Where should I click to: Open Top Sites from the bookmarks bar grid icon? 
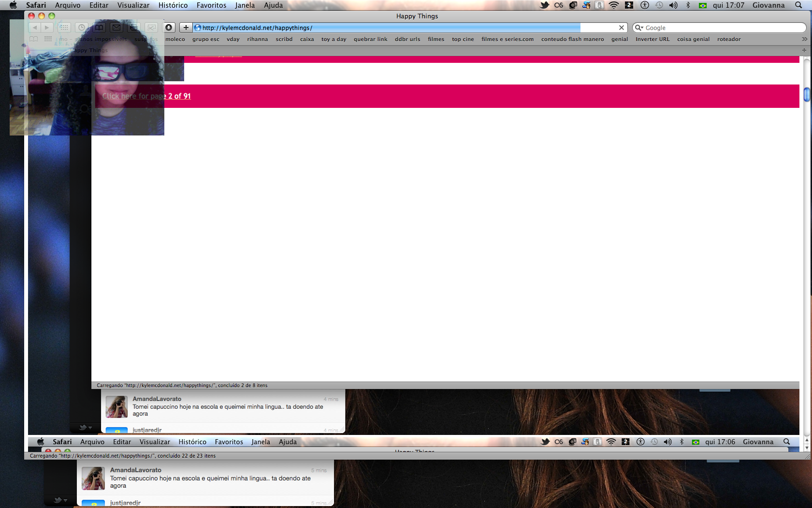(x=48, y=39)
